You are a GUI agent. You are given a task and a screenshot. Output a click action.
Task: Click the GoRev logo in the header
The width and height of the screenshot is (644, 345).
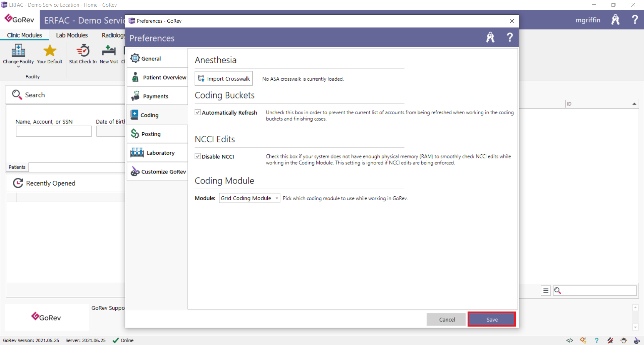(19, 19)
